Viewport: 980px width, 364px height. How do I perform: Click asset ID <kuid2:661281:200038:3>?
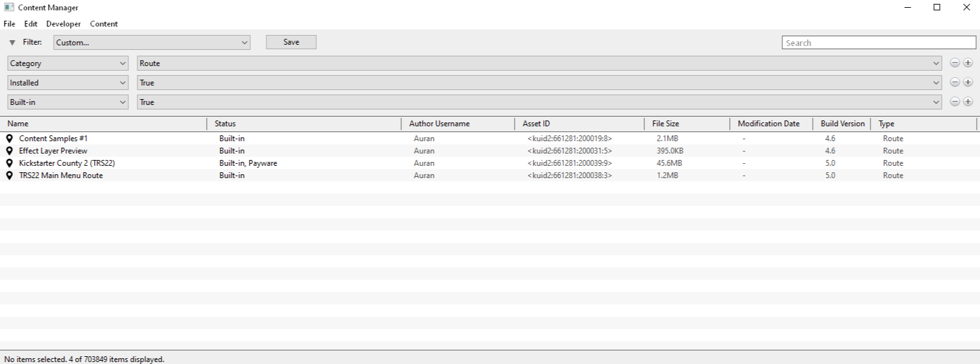[570, 176]
